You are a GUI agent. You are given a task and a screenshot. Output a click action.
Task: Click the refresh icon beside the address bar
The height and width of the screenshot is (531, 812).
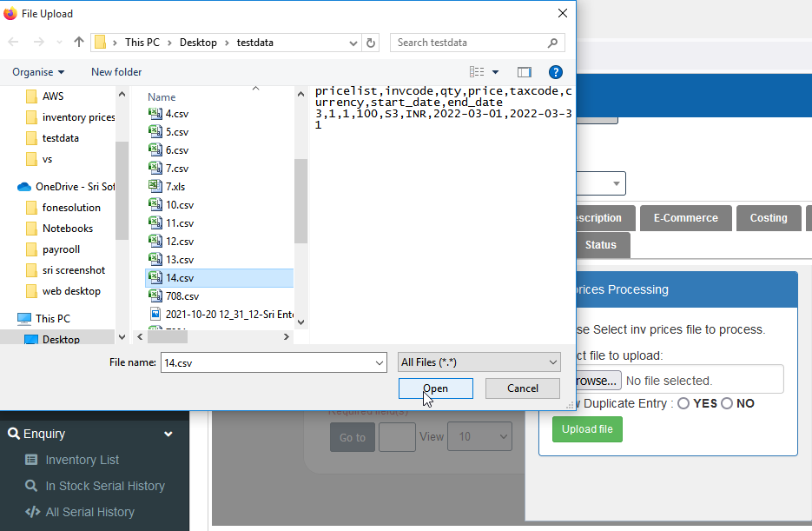pyautogui.click(x=372, y=43)
